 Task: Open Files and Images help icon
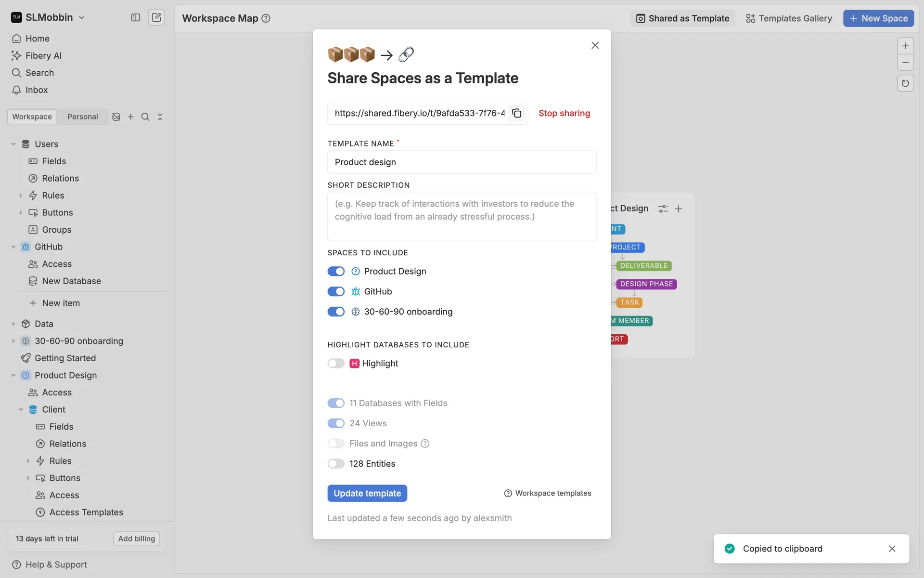(425, 444)
